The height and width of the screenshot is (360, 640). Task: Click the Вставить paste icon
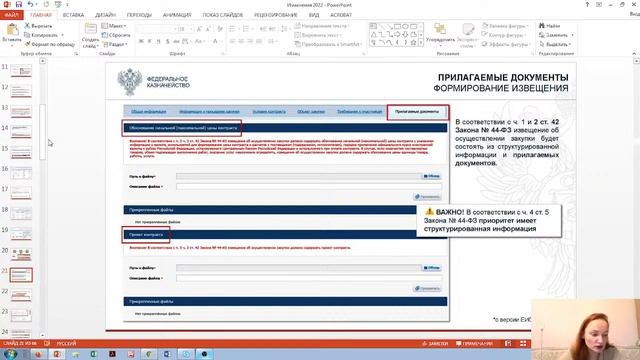coord(12,30)
